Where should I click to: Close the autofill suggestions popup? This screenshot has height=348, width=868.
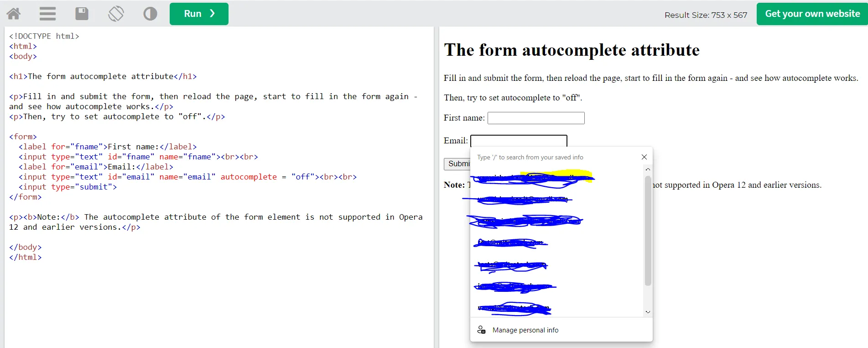point(644,157)
